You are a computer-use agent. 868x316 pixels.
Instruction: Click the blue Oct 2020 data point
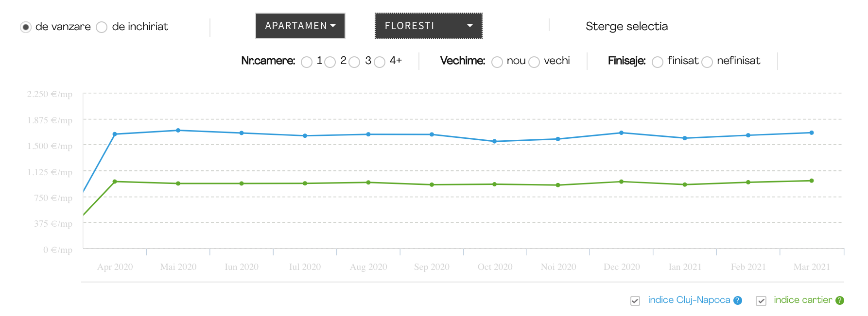(x=495, y=141)
